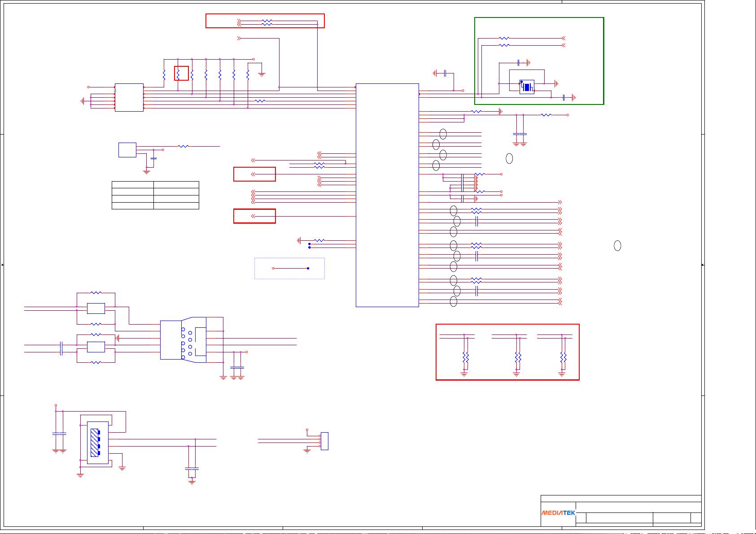Click the small IC left of resistor array
Viewport: 756px width, 534px height.
(129, 97)
